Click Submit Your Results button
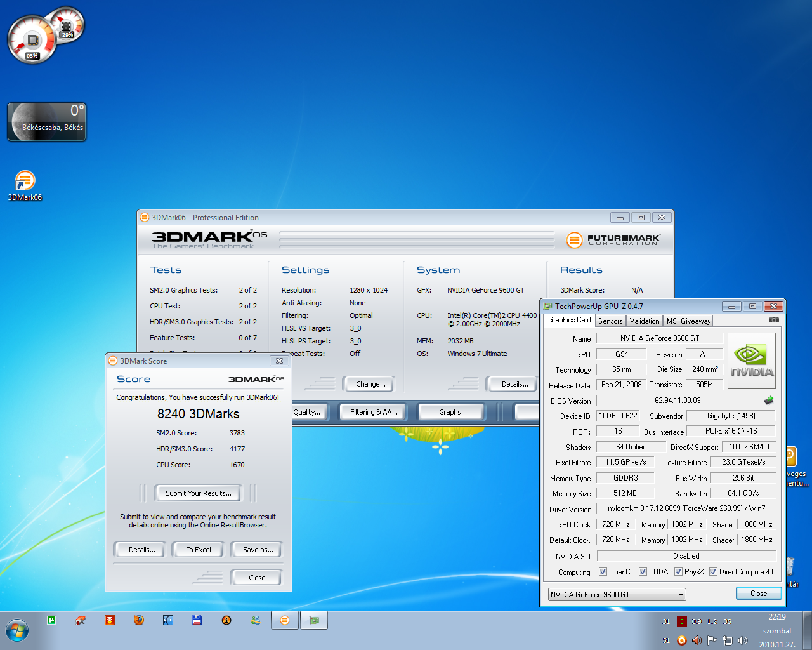812x650 pixels. click(x=198, y=493)
